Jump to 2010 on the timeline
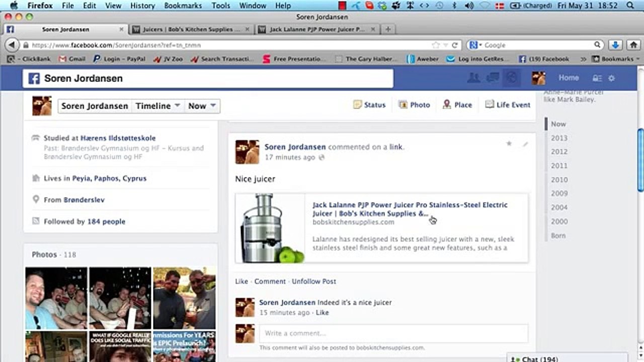 click(x=559, y=180)
